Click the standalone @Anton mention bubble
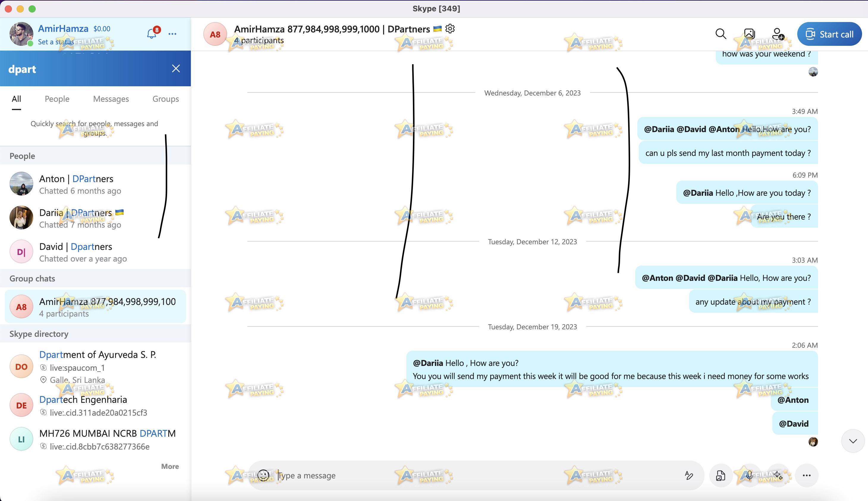Screen dimensions: 868x501 tap(794, 400)
